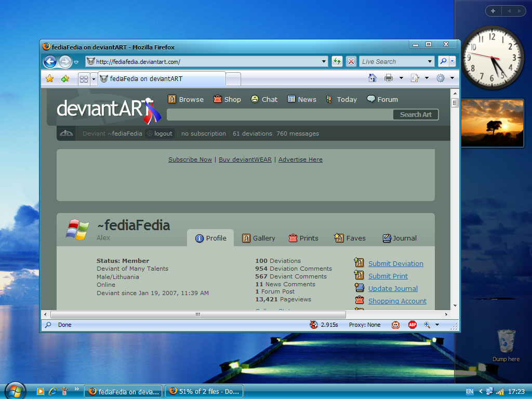Click the Update Journal link
Image resolution: width=532 pixels, height=399 pixels.
tap(393, 289)
